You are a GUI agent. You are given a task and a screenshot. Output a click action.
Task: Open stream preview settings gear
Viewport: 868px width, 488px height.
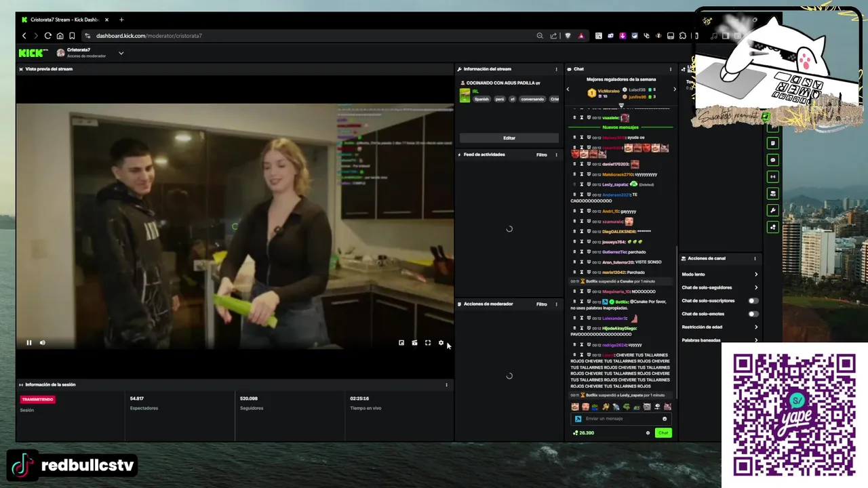[x=441, y=343]
